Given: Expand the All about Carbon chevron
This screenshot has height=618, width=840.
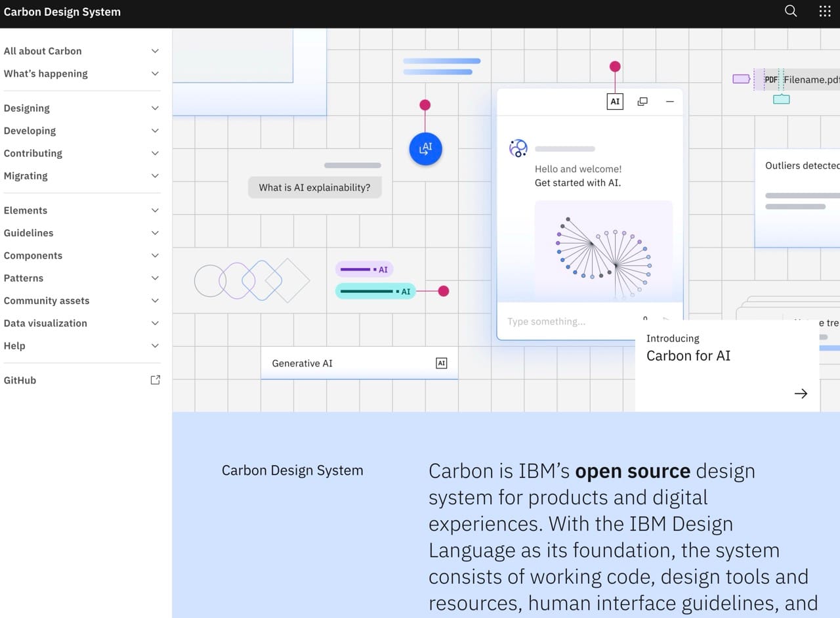Looking at the screenshot, I should click(155, 51).
